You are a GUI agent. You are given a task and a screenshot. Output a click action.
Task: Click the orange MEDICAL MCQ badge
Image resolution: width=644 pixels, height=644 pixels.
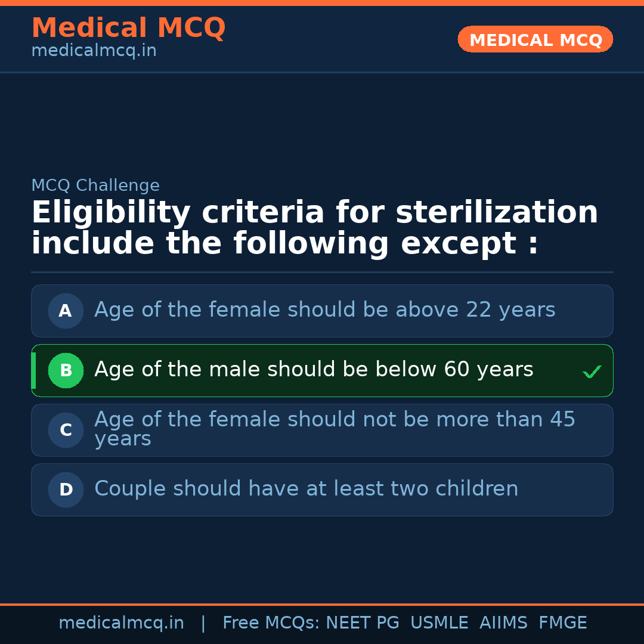(x=535, y=39)
